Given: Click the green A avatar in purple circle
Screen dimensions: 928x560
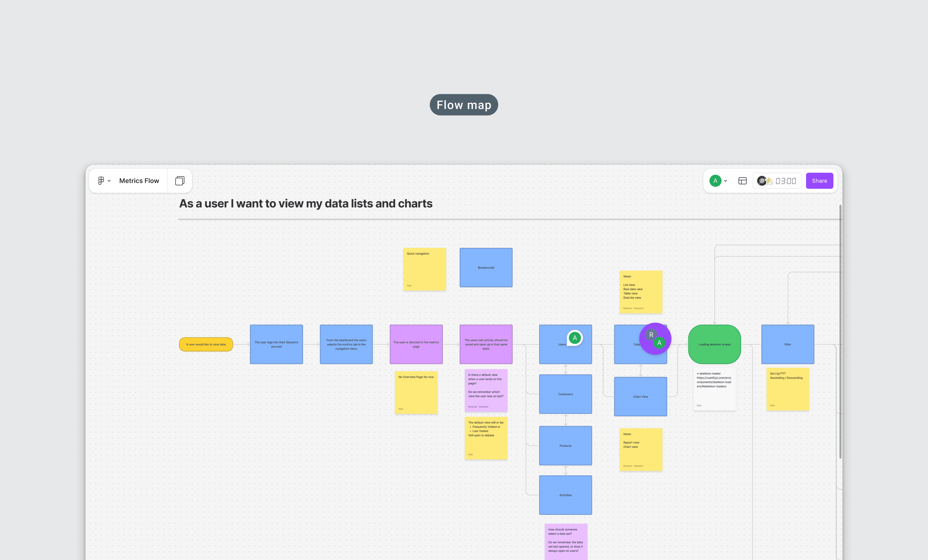Looking at the screenshot, I should click(x=659, y=343).
